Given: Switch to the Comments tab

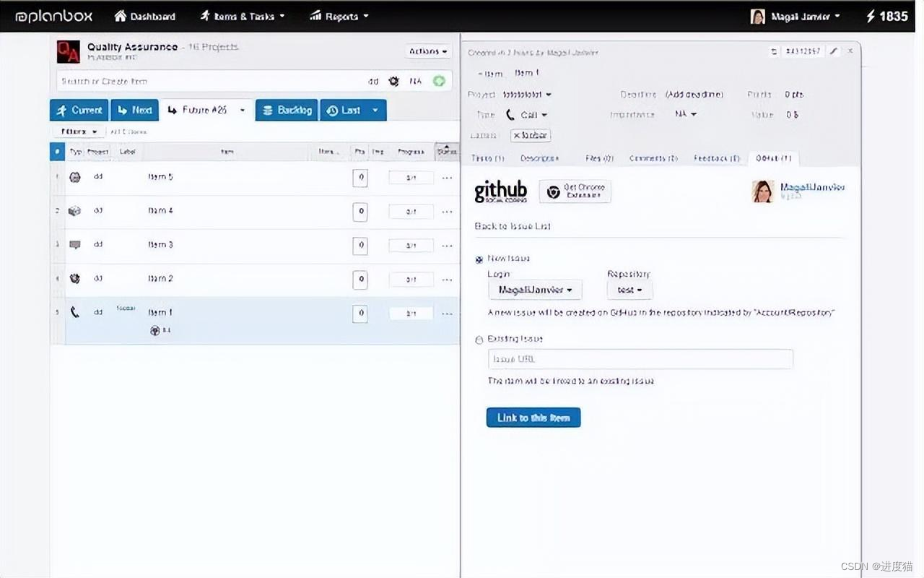Looking at the screenshot, I should [x=653, y=158].
